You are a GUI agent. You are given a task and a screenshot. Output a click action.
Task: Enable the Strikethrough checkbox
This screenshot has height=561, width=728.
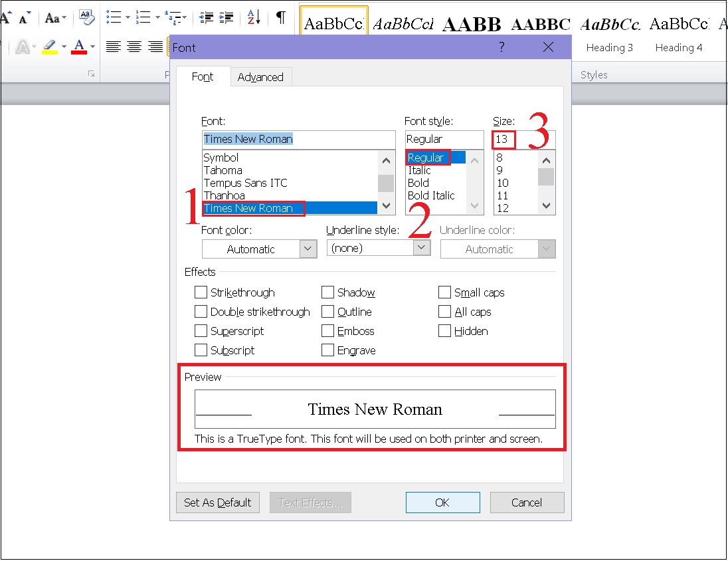[201, 292]
